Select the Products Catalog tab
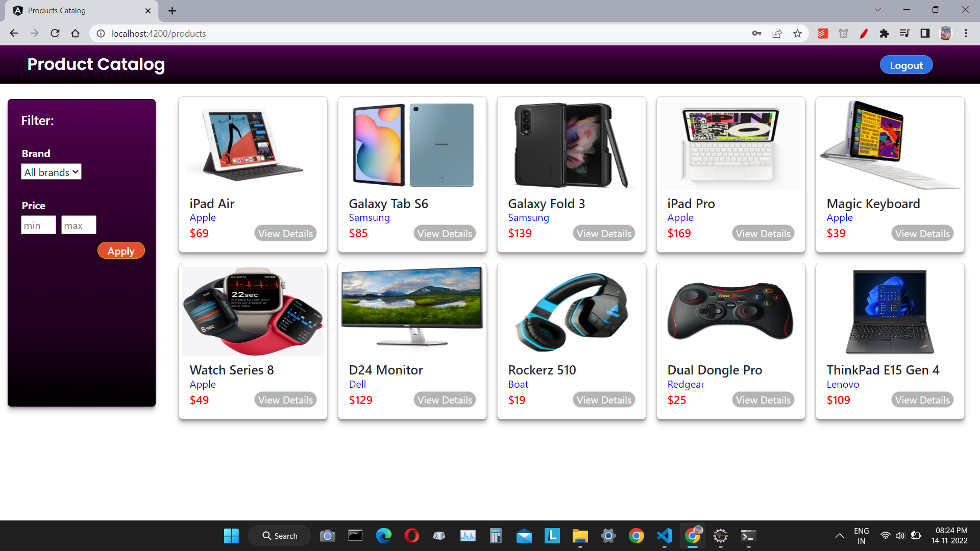Image resolution: width=980 pixels, height=551 pixels. coord(77,11)
